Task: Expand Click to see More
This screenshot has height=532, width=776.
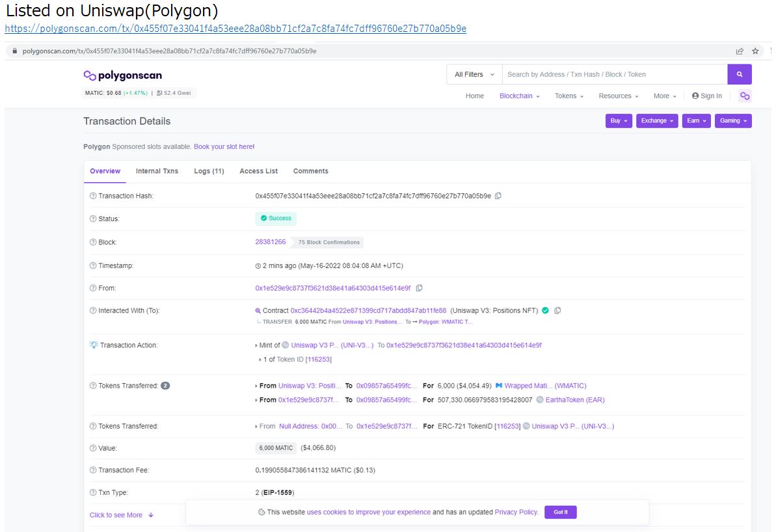Action: pyautogui.click(x=121, y=514)
